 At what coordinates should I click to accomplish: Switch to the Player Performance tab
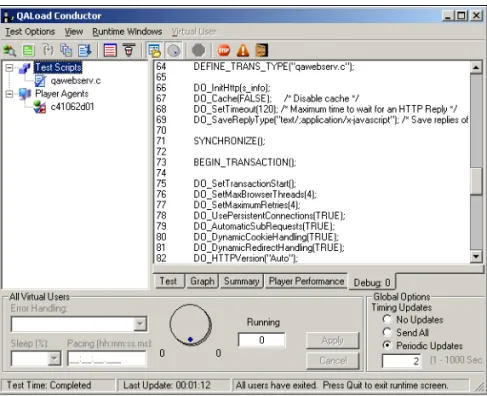(306, 281)
